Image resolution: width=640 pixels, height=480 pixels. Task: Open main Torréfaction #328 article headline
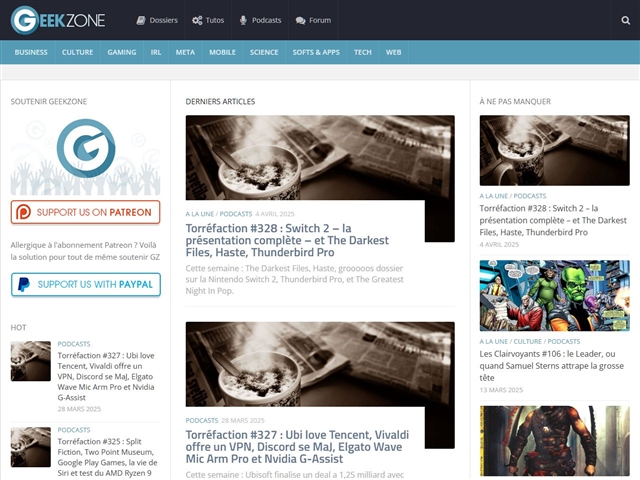pyautogui.click(x=287, y=240)
